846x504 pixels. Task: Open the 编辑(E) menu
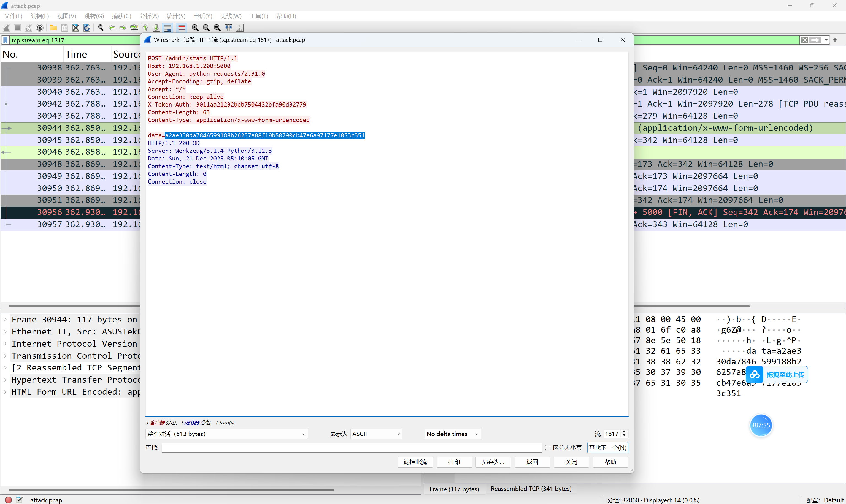[x=39, y=16]
